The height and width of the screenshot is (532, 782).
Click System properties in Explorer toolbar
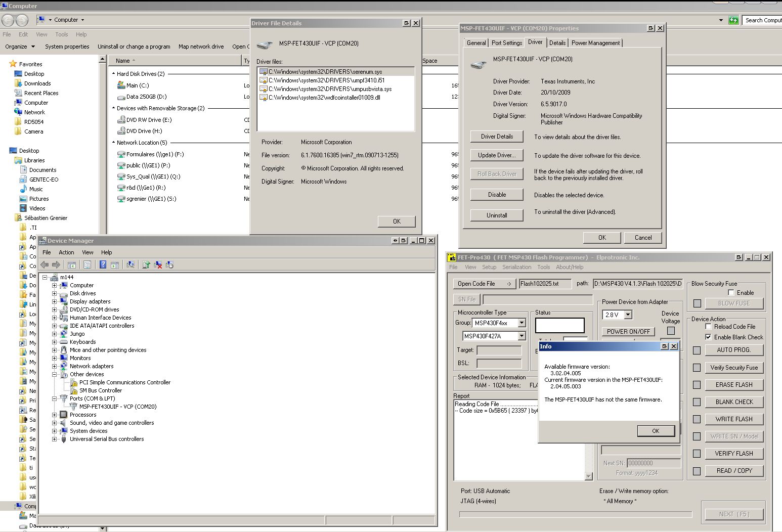point(67,47)
